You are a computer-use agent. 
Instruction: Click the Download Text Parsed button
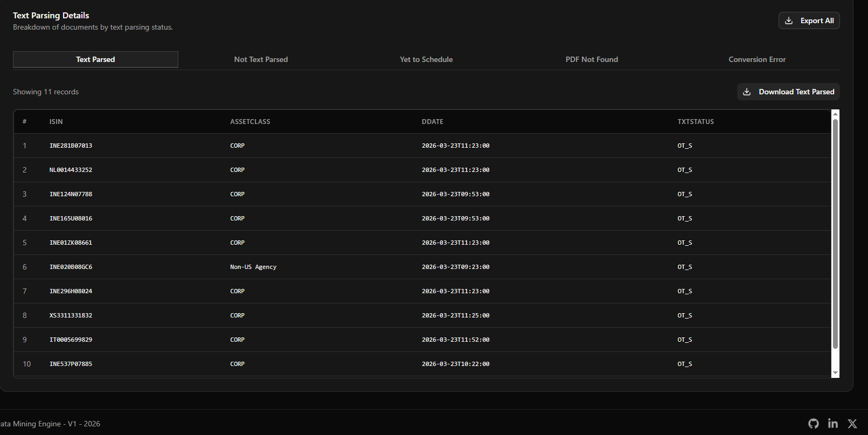788,92
